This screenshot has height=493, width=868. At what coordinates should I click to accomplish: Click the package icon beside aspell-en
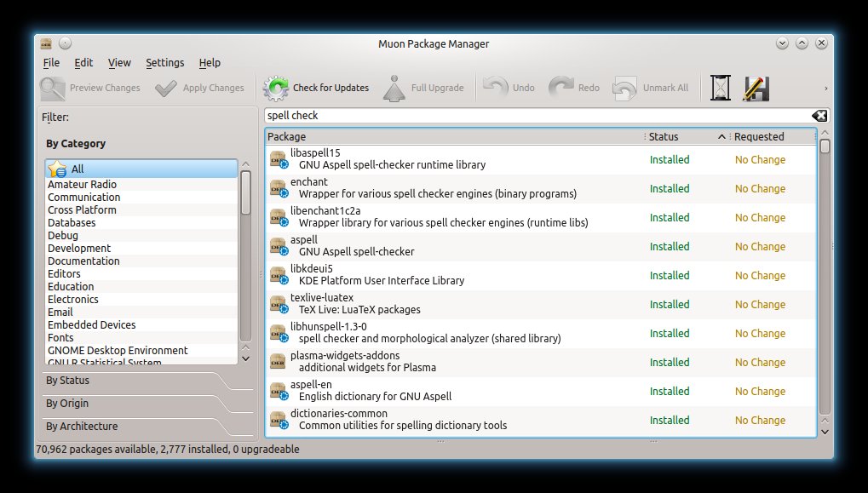tap(277, 391)
